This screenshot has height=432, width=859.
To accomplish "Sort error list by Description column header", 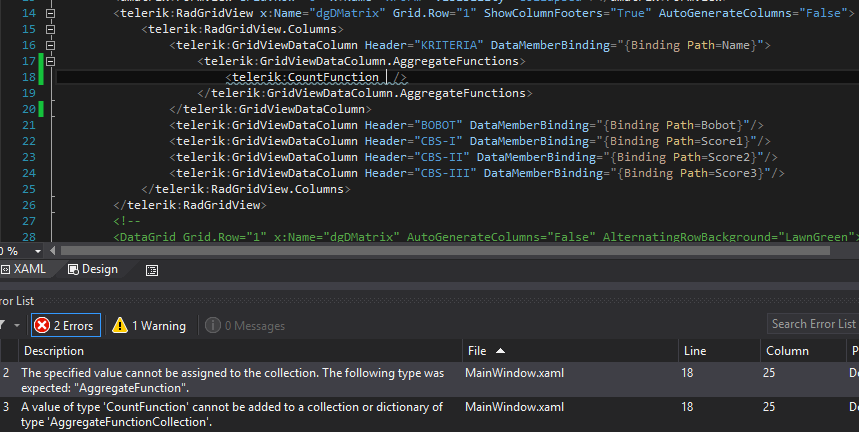I will coord(54,351).
